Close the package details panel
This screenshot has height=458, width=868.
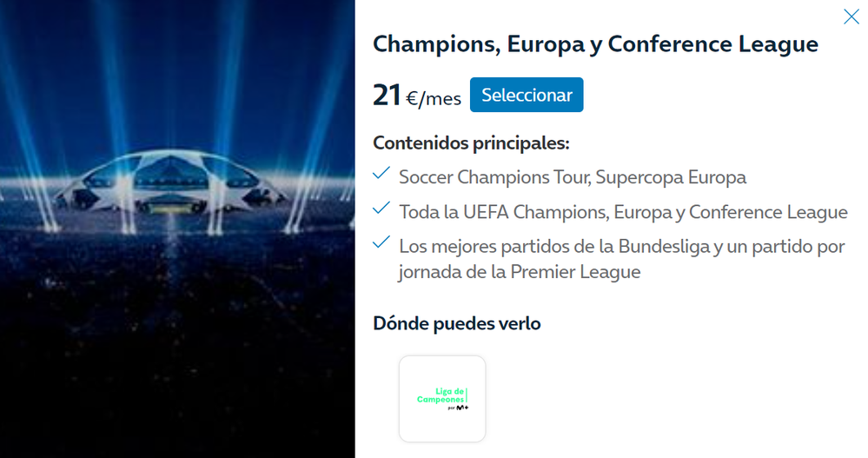(851, 17)
